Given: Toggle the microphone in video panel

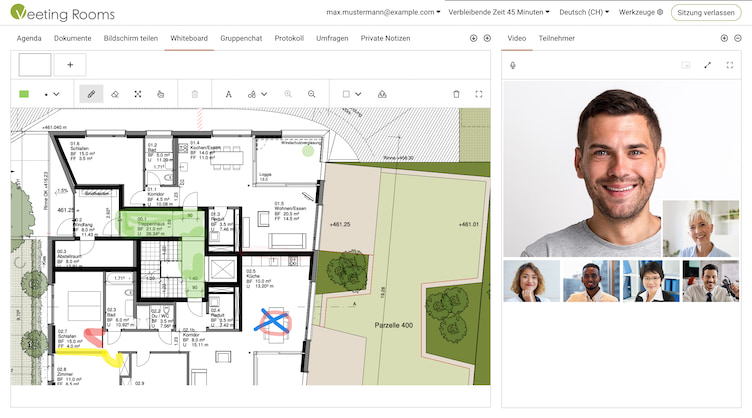Looking at the screenshot, I should (513, 65).
